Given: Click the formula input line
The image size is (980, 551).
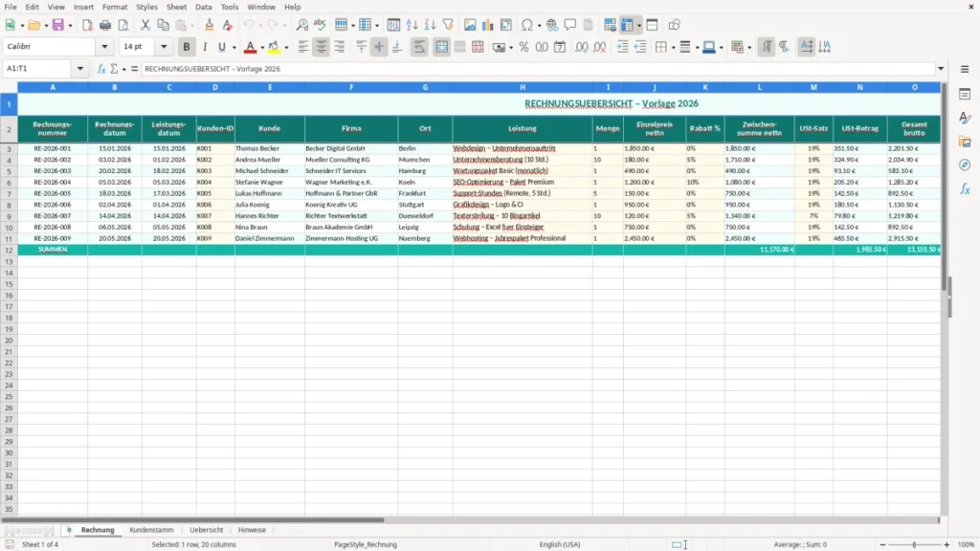Looking at the screenshot, I should point(538,69).
